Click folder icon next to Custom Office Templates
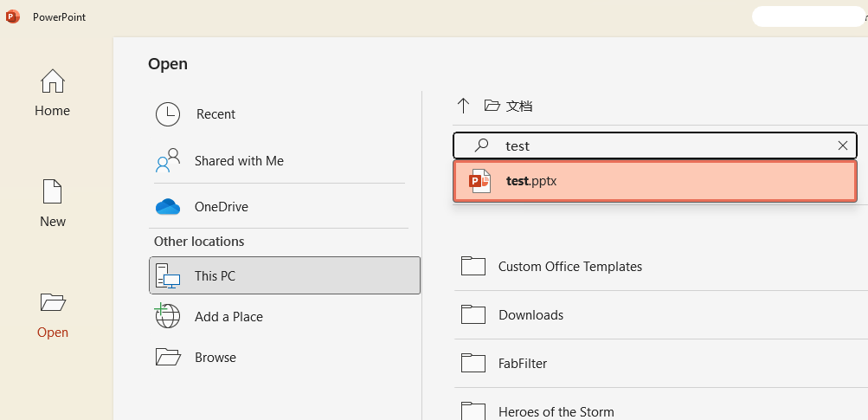This screenshot has height=420, width=868. (x=473, y=266)
